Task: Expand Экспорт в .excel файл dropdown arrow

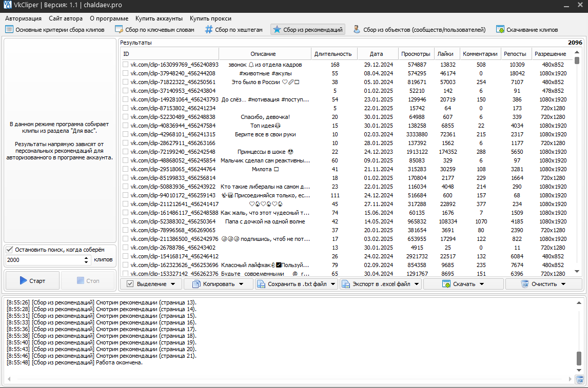Action: coord(417,284)
